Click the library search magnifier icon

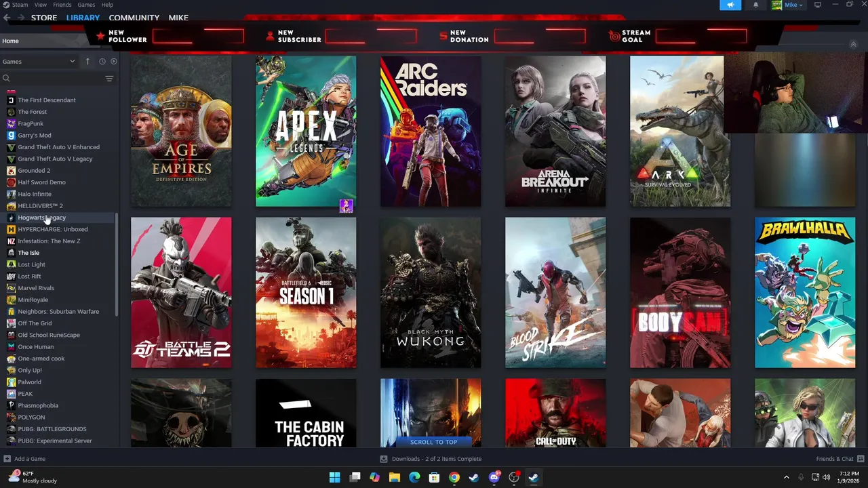tap(6, 79)
